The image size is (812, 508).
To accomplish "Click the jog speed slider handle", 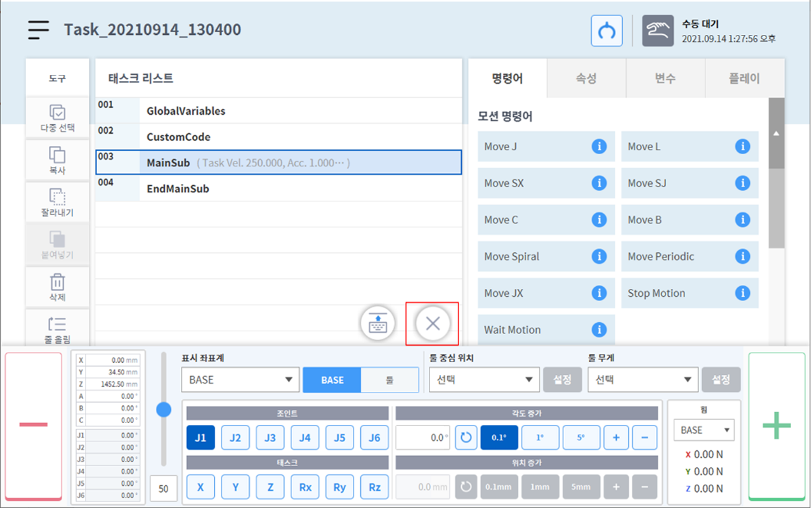I will (164, 410).
